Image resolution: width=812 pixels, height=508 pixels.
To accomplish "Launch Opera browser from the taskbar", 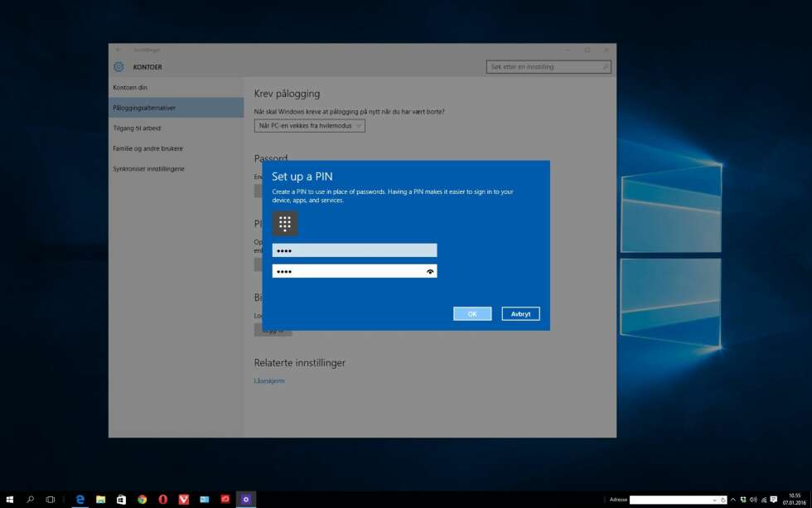I will [162, 499].
